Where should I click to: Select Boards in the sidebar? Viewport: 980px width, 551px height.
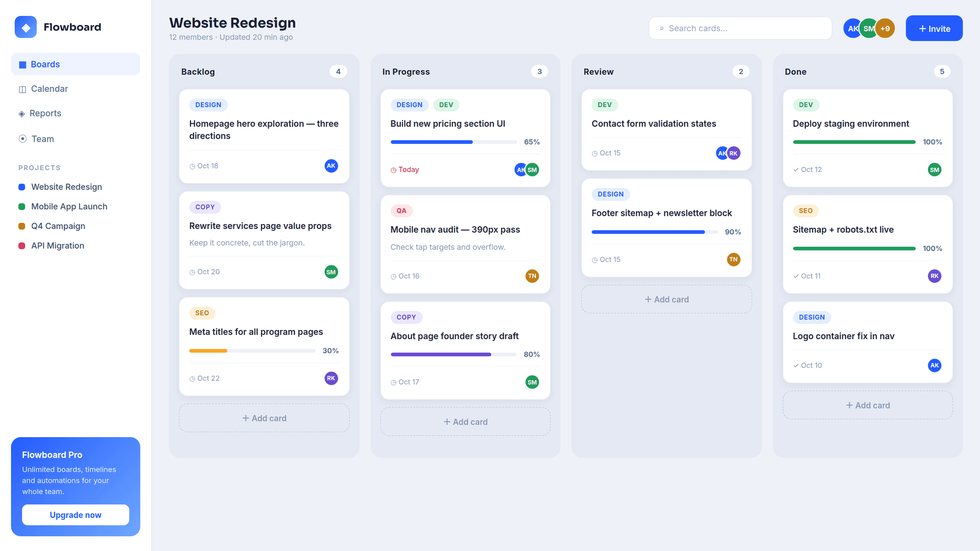[x=75, y=64]
